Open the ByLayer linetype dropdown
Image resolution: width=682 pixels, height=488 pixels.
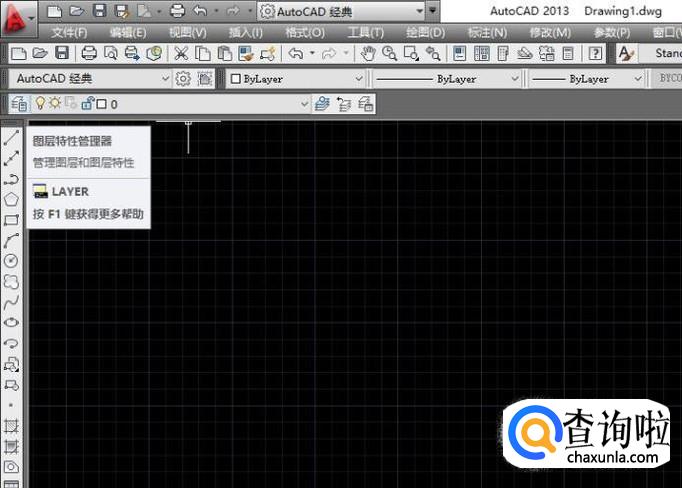[447, 79]
